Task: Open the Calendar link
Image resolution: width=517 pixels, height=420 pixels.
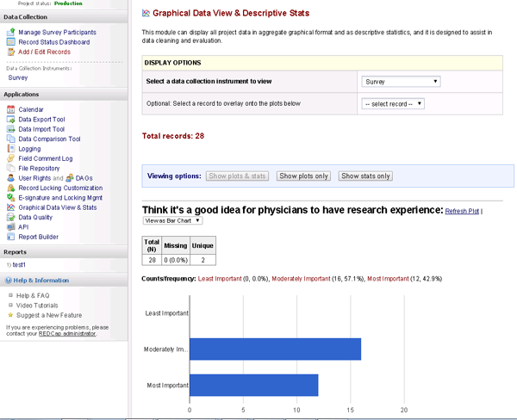Action: click(31, 109)
